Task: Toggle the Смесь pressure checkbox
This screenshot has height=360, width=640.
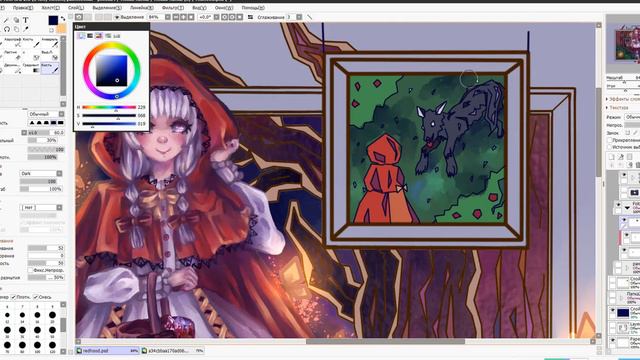Action: pos(36,297)
